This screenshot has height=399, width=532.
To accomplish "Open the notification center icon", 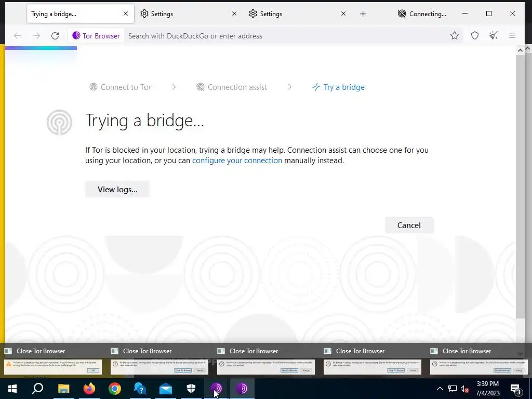I will (x=515, y=389).
